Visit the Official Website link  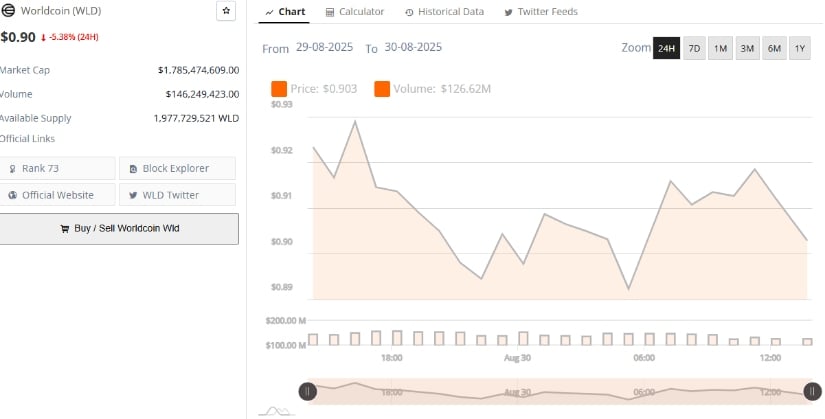(x=57, y=195)
